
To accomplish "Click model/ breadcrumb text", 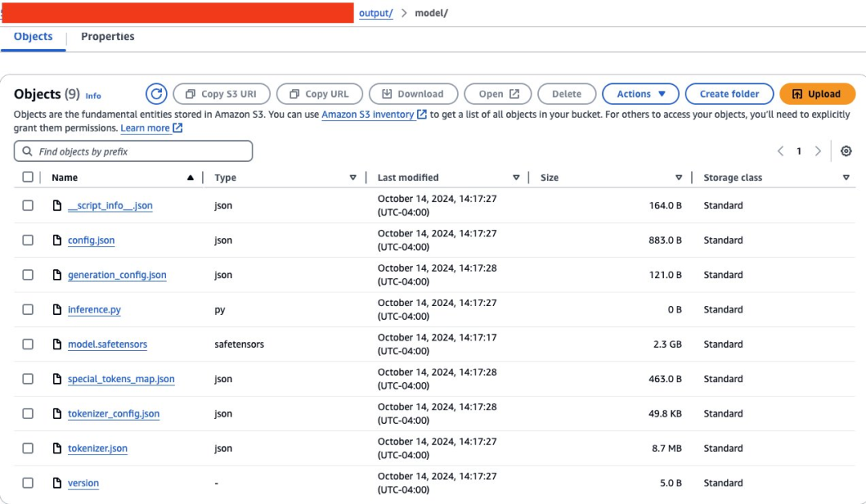I will point(431,13).
